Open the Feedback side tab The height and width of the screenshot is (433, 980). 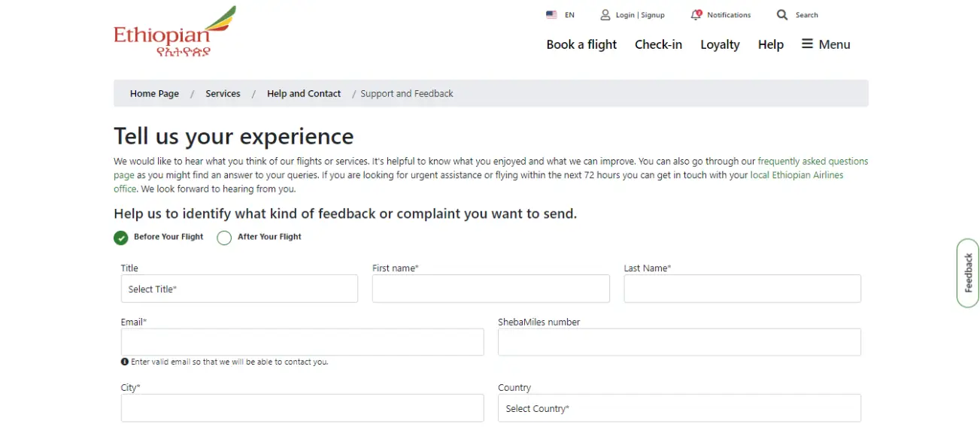[968, 273]
